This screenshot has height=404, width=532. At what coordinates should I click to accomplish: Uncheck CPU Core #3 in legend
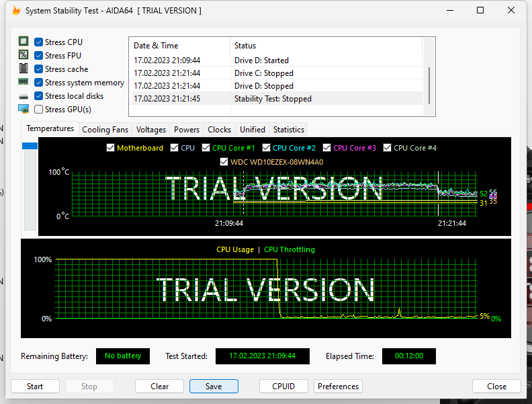coord(326,148)
